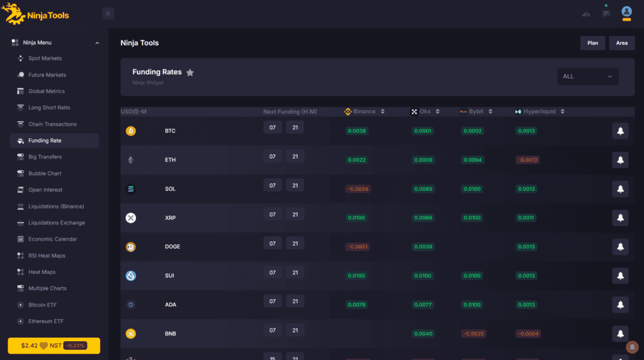Screen dimensions: 644x360
Task: Click the NST price banner
Action: pos(54,346)
